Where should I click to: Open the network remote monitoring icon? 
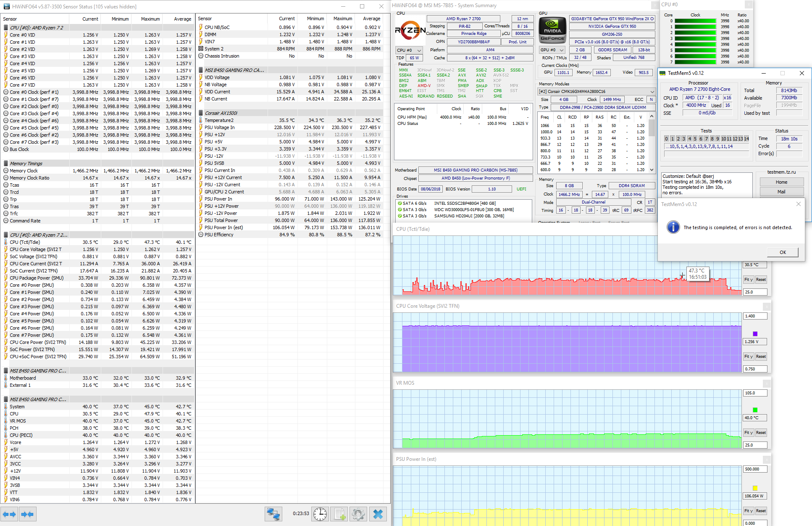273,514
